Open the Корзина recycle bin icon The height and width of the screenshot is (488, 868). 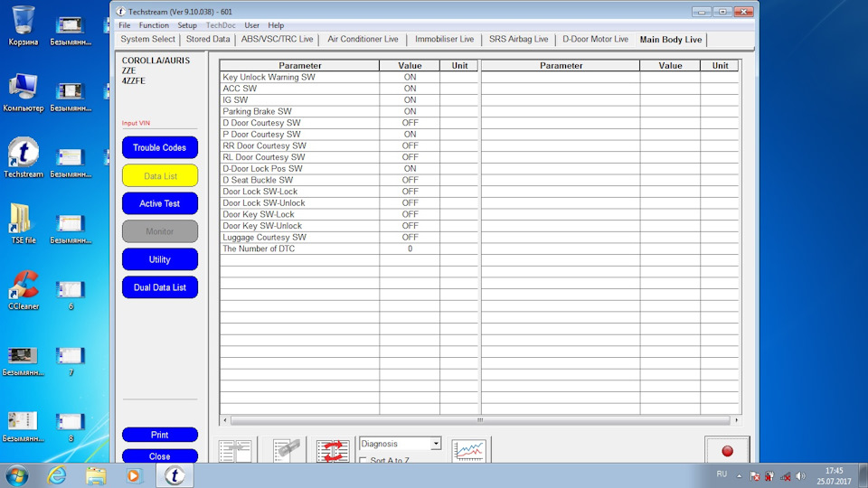(x=24, y=25)
